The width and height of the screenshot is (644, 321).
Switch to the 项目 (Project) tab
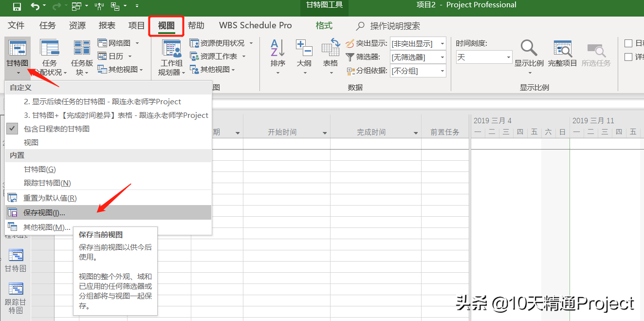pyautogui.click(x=137, y=25)
